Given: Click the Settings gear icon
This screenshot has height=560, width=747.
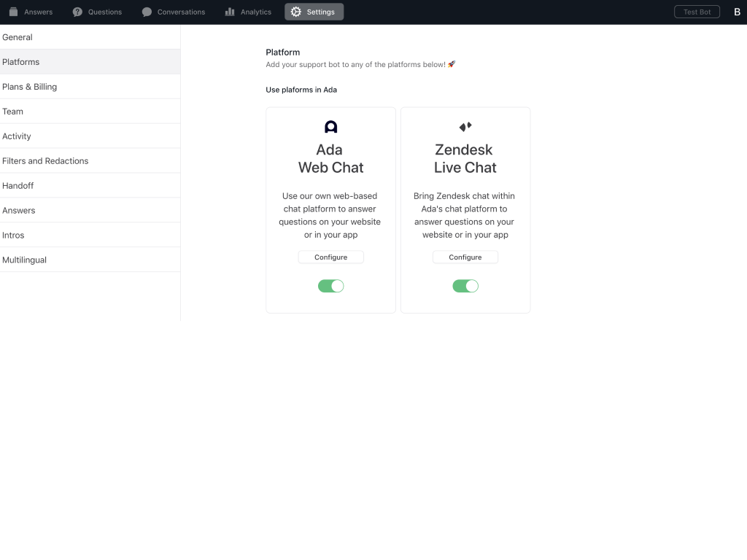Looking at the screenshot, I should 295,12.
